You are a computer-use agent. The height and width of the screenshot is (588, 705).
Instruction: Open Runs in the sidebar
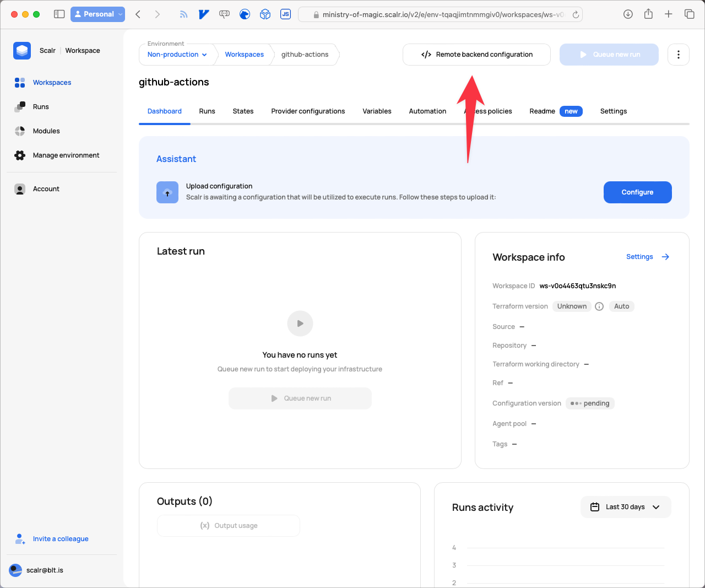point(31,107)
